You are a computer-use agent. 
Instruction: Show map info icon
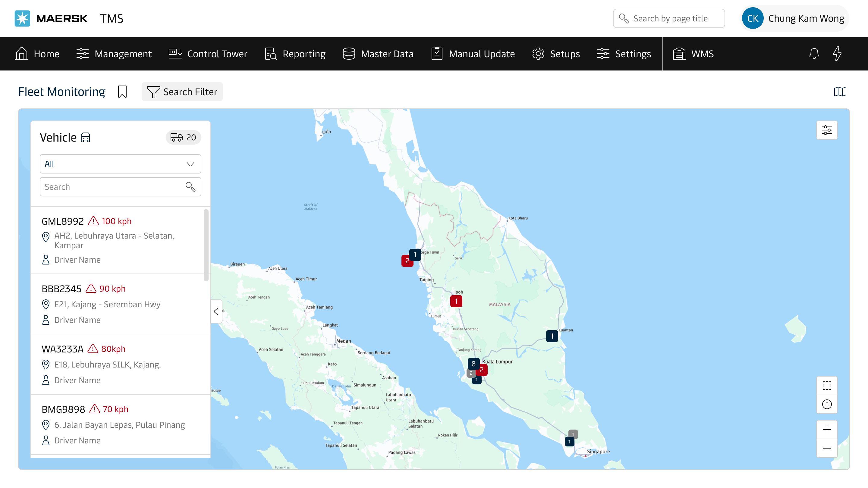point(826,404)
